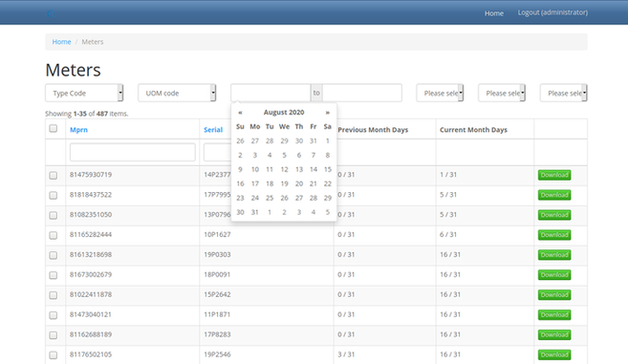Select serial cell 15P2642

[217, 294]
